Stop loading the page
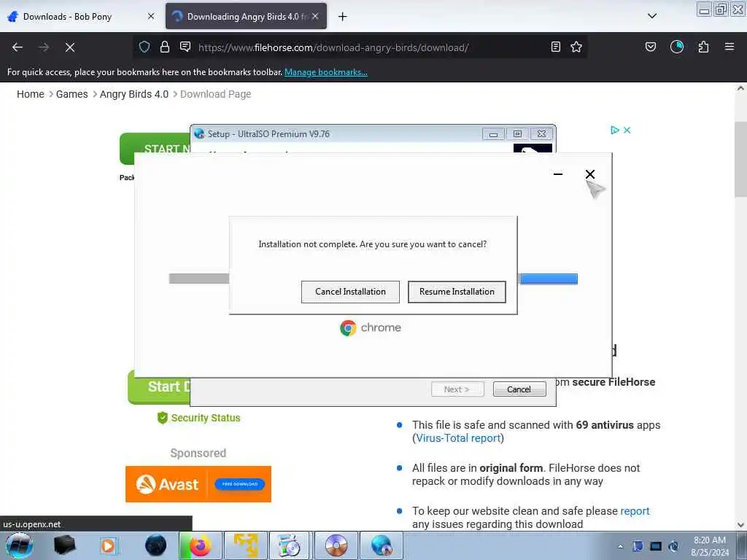747x560 pixels. [70, 47]
